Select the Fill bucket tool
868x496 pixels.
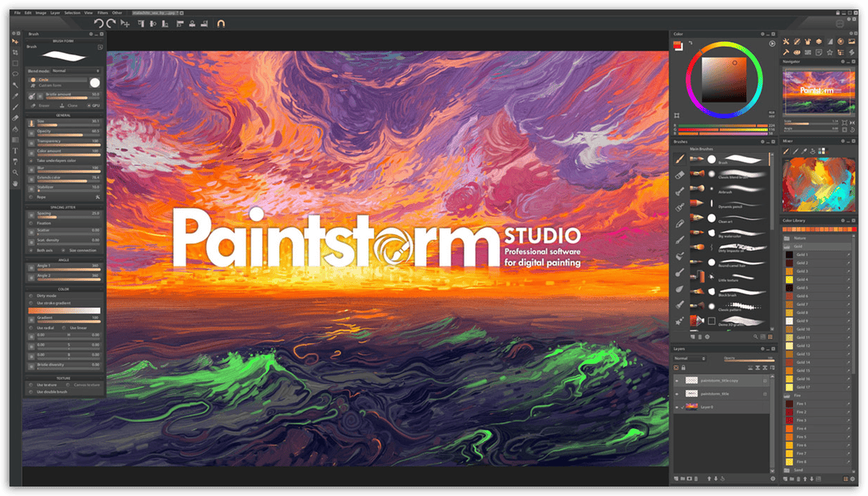[16, 129]
